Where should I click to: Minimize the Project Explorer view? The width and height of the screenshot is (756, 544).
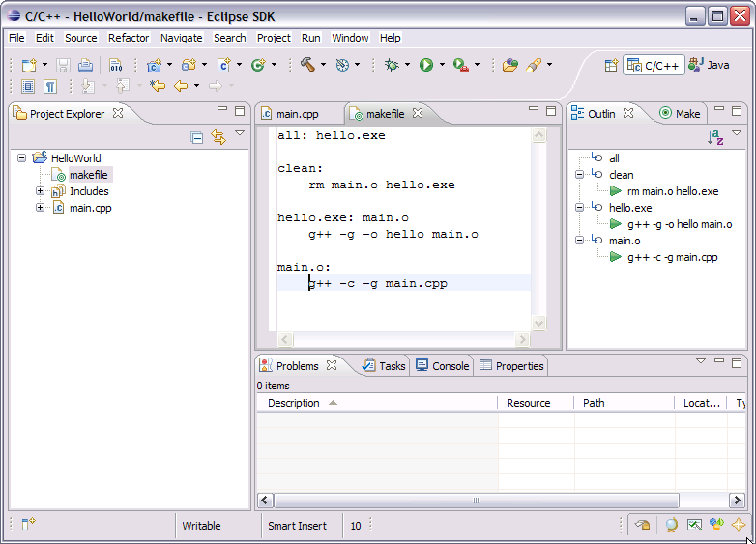click(x=221, y=110)
